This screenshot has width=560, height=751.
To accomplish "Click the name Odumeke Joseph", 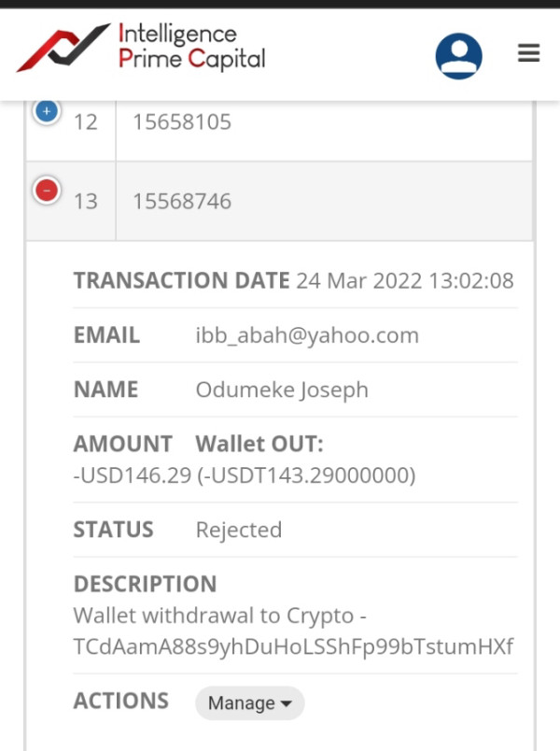I will (x=282, y=390).
